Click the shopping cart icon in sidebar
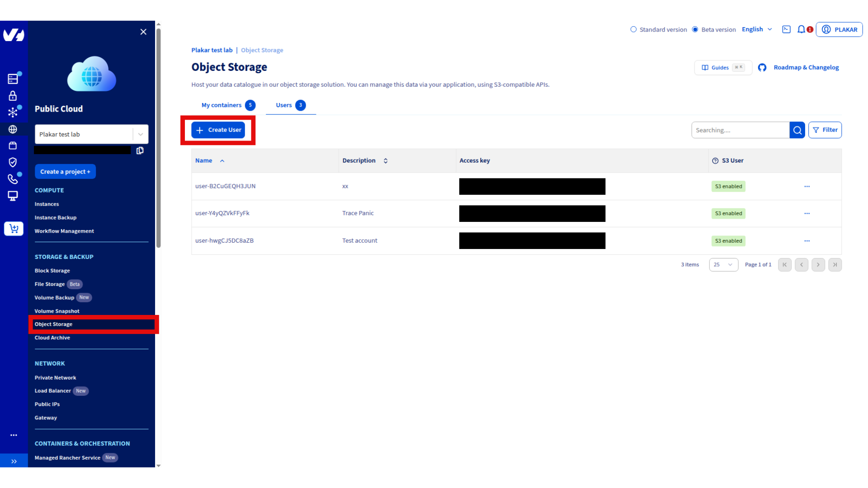This screenshot has height=488, width=868. (13, 229)
